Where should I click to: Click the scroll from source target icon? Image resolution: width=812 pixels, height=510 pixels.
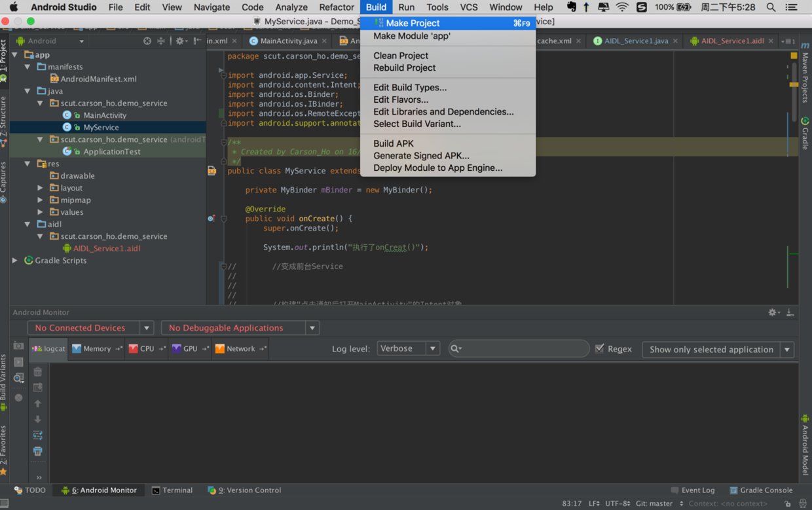147,41
